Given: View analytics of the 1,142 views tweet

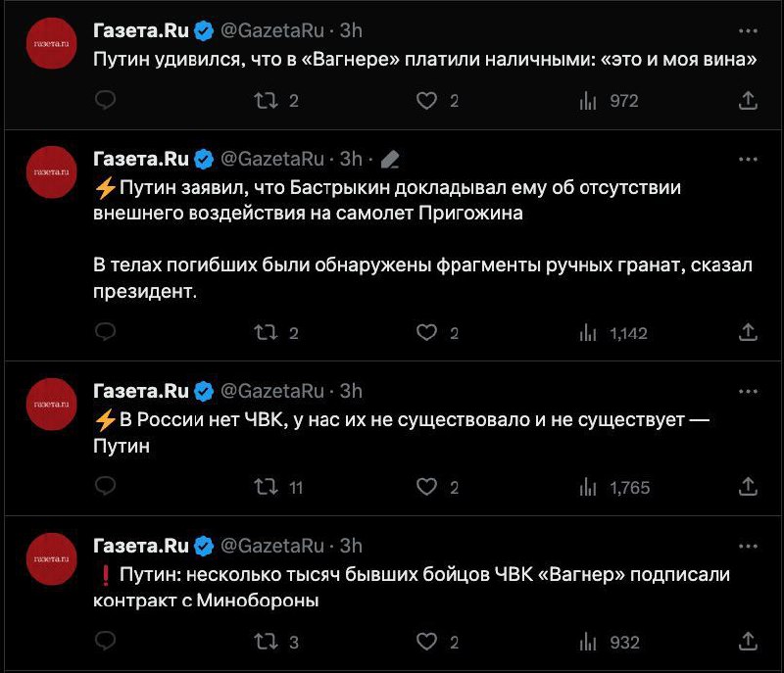Looking at the screenshot, I should (x=589, y=333).
